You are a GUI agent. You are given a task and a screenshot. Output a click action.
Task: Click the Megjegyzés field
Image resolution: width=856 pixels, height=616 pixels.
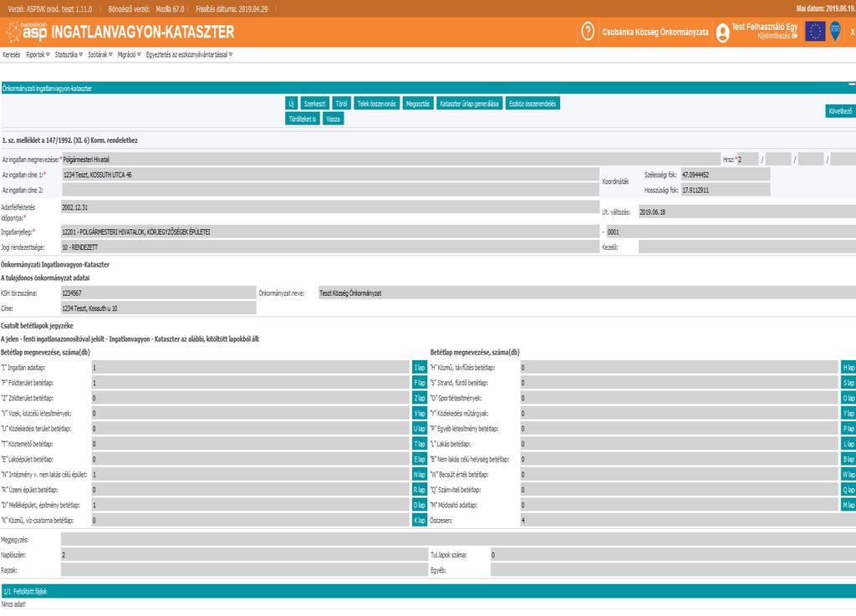[x=458, y=540]
